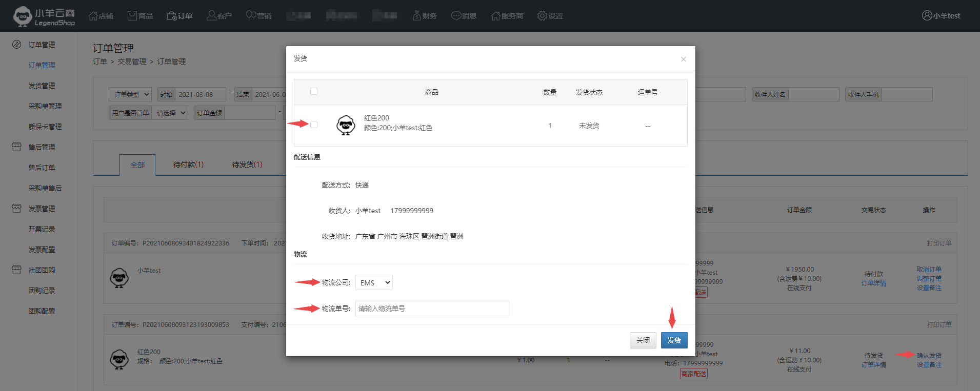Switch to the 待付款 tab
Image resolution: width=980 pixels, height=391 pixels.
click(x=188, y=164)
